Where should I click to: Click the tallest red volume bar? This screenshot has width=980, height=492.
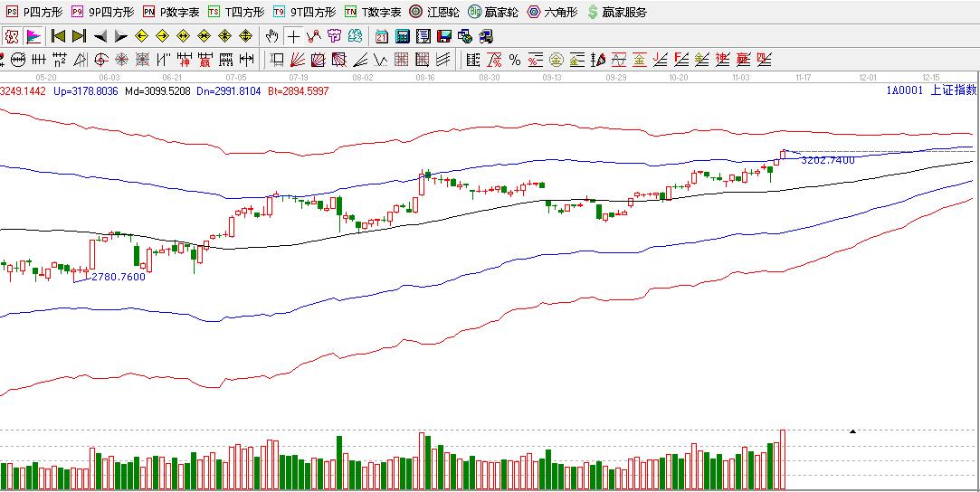(x=782, y=459)
